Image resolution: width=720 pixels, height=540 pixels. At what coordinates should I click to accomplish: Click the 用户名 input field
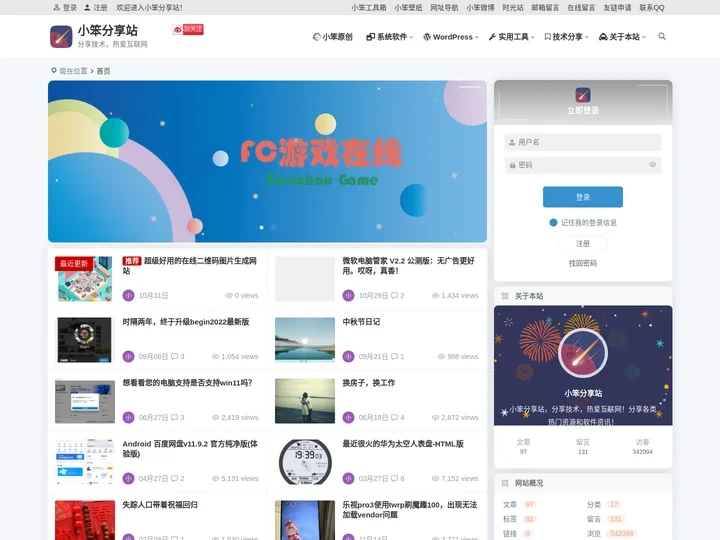(583, 142)
